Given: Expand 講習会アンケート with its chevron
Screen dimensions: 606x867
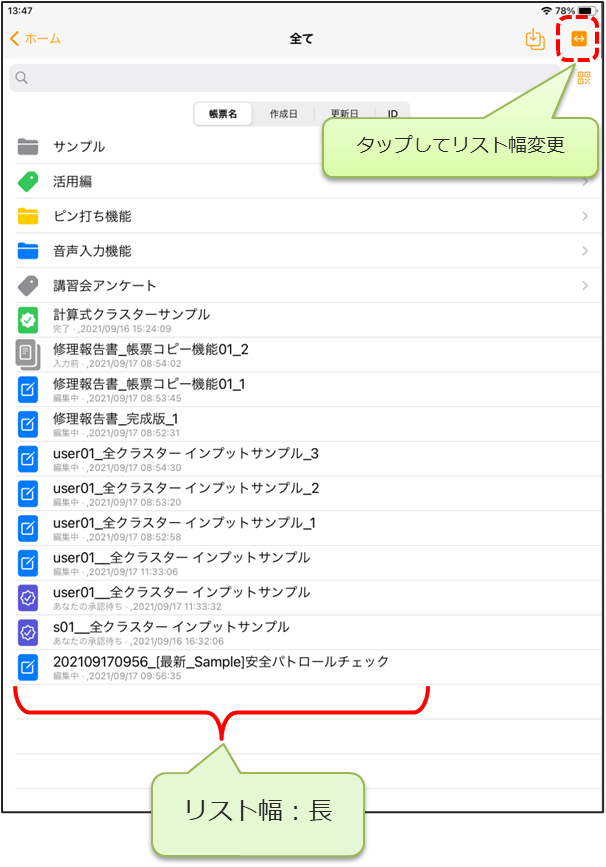Looking at the screenshot, I should tap(585, 285).
